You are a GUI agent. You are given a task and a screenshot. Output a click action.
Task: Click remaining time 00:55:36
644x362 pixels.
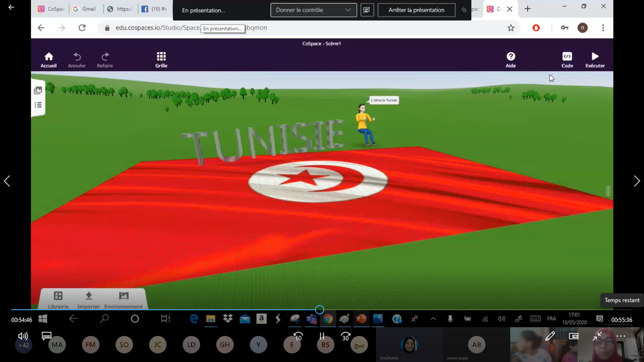tap(621, 320)
